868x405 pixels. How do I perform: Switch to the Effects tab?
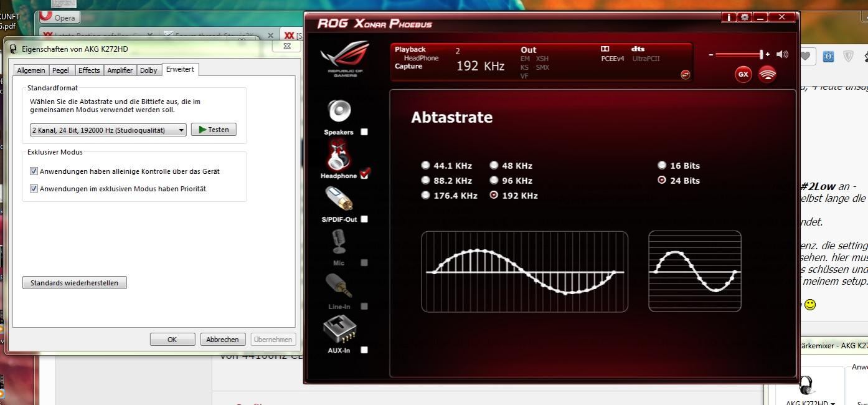pos(89,70)
